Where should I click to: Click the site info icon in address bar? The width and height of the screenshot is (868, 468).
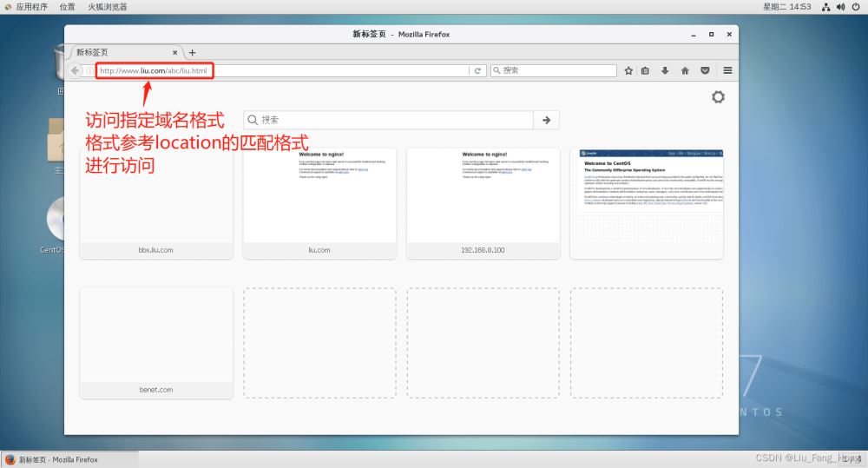point(89,71)
